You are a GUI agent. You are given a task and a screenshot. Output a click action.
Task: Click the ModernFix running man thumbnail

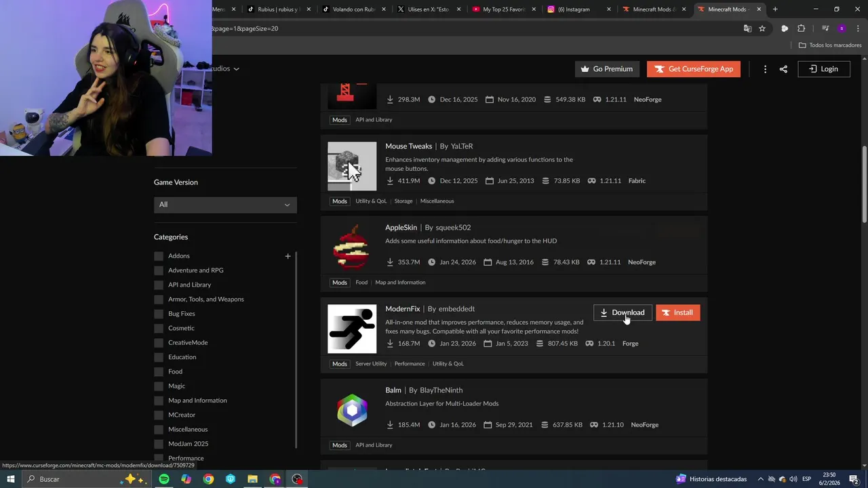pos(352,329)
